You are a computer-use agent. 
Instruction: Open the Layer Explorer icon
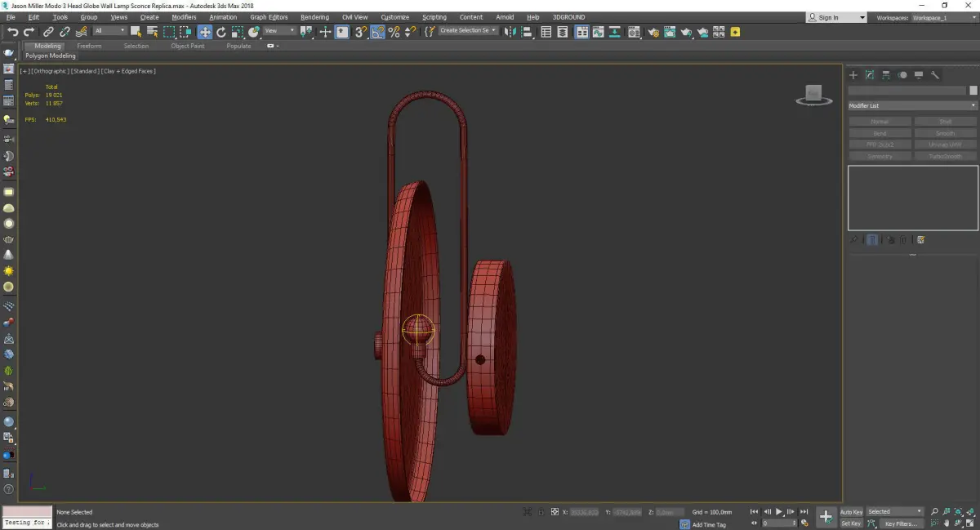(563, 32)
